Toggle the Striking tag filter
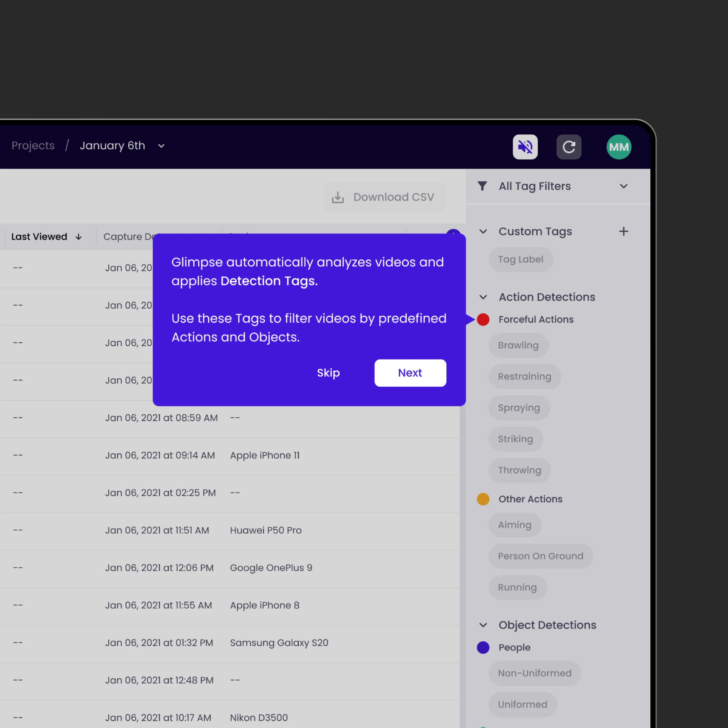This screenshot has height=728, width=728. tap(516, 439)
